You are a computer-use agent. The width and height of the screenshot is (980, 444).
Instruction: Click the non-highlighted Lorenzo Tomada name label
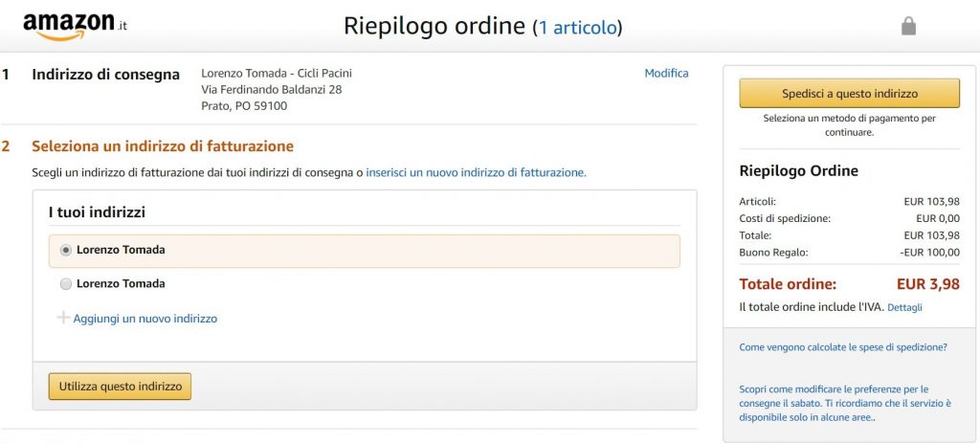point(121,284)
